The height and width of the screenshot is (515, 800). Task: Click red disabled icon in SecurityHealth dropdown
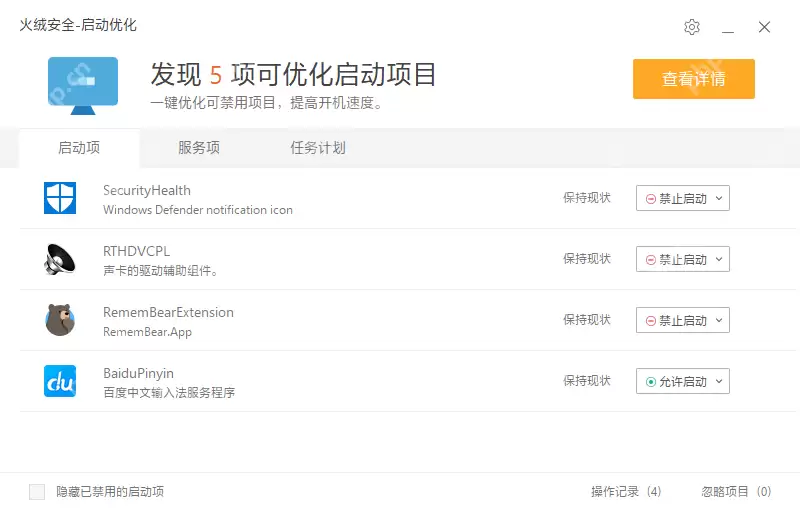pyautogui.click(x=651, y=199)
